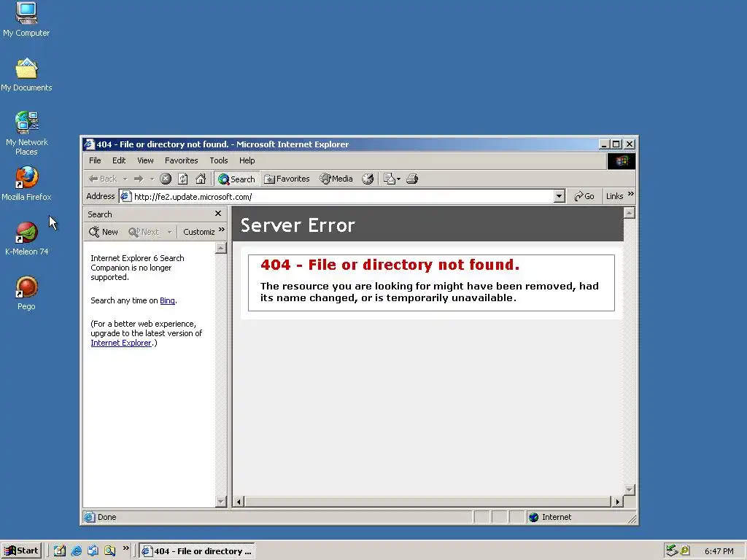This screenshot has height=560, width=747.
Task: Select My Network Places desktop icon
Action: tap(26, 133)
